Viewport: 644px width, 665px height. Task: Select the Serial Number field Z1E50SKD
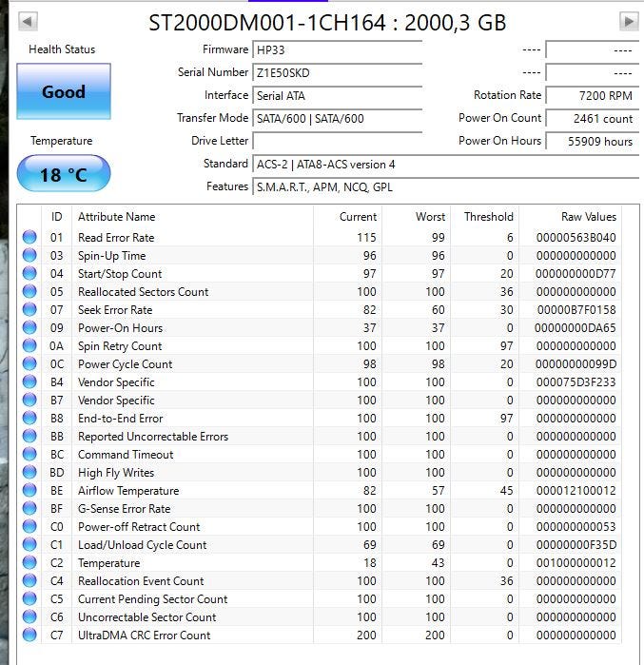click(x=337, y=73)
